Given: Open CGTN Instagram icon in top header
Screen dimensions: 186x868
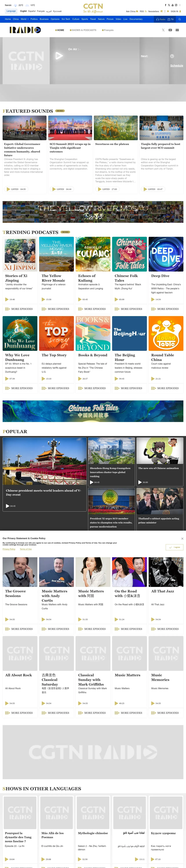Looking at the screenshot, I should 176,5.
